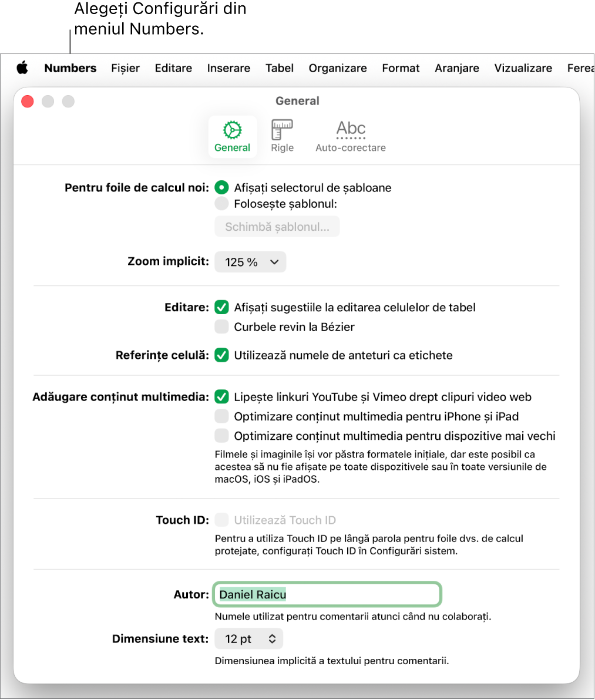The height and width of the screenshot is (700, 595).
Task: Enable Optimizare multimedia pentru iPhone și iPad
Action: 221,416
